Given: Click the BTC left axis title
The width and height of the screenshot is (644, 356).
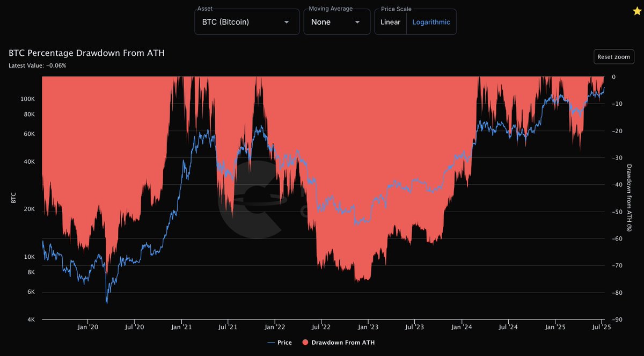Looking at the screenshot, I should (x=14, y=198).
